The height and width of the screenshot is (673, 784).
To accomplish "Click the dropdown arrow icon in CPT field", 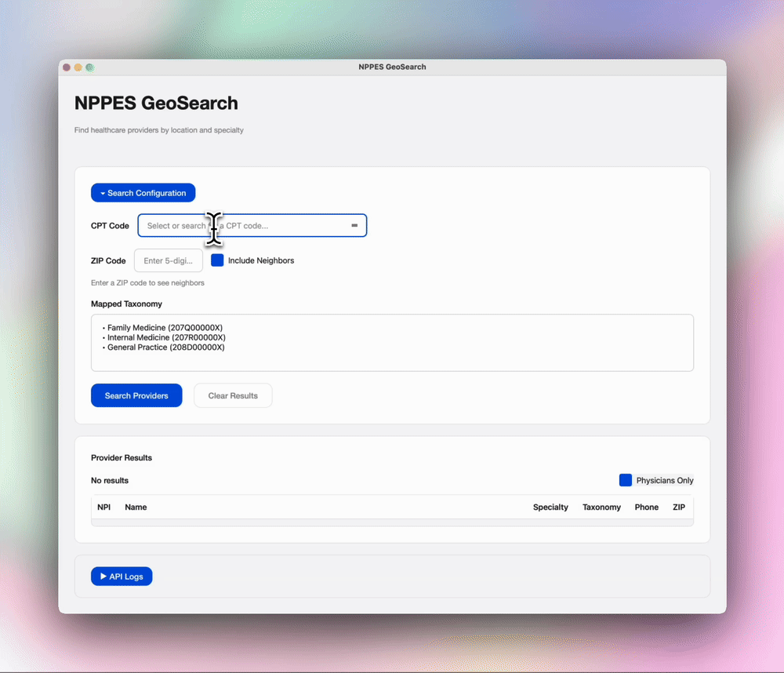I will coord(355,225).
